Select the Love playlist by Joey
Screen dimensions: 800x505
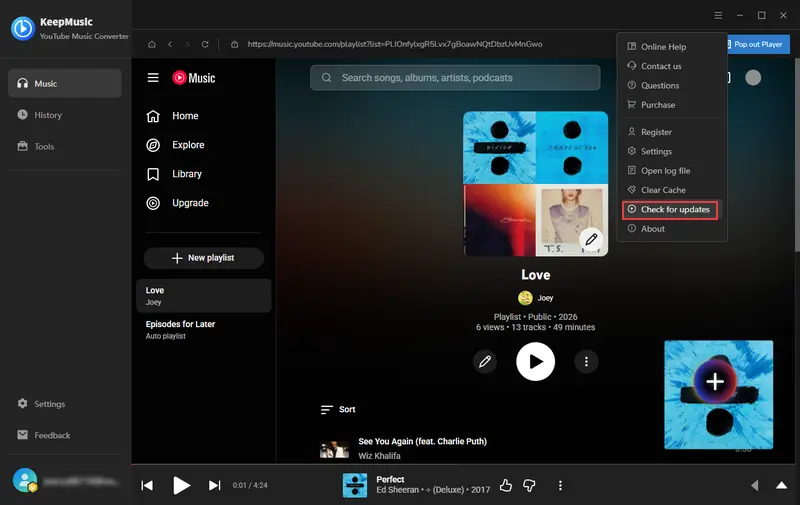click(204, 295)
